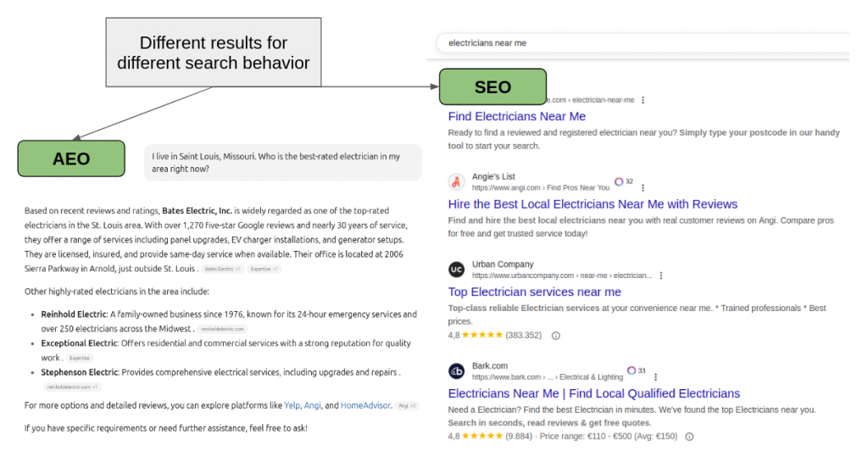Open "Hire the Best Local Electricians" result
Image resolution: width=868 pixels, height=473 pixels.
(x=593, y=204)
